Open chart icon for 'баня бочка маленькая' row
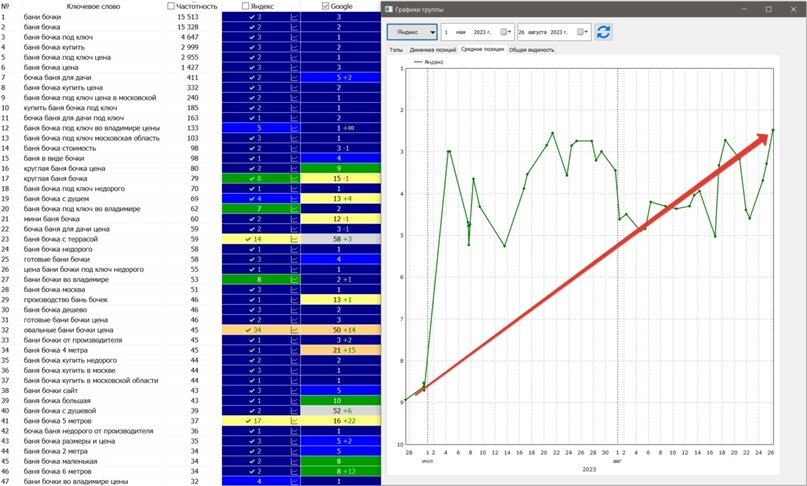Viewport: 807px width, 486px height. [x=295, y=461]
